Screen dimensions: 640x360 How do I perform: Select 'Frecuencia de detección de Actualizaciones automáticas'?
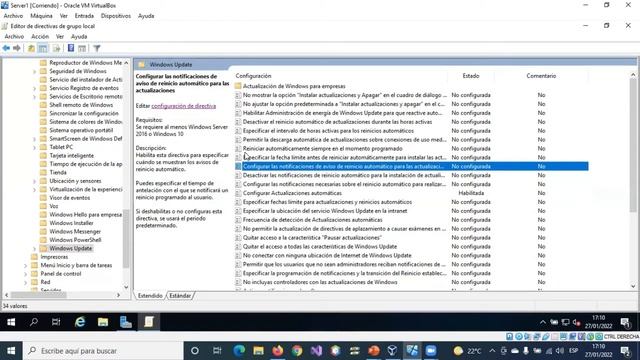(313, 220)
